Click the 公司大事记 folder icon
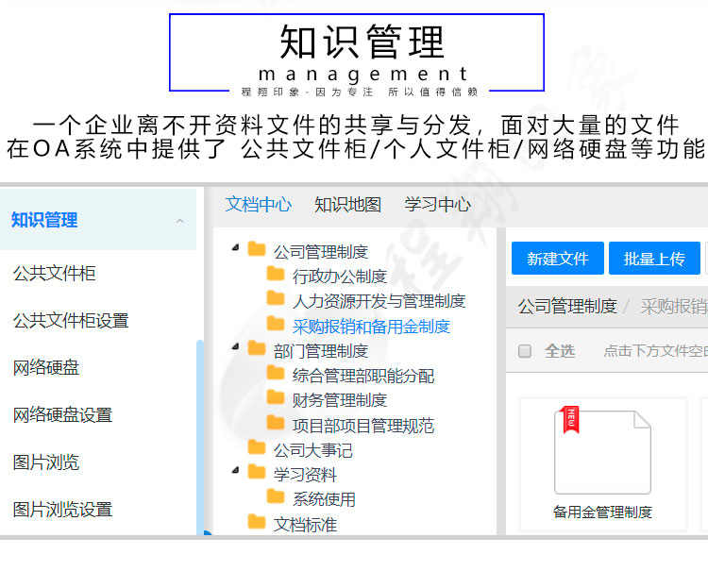The width and height of the screenshot is (708, 588). click(x=257, y=447)
